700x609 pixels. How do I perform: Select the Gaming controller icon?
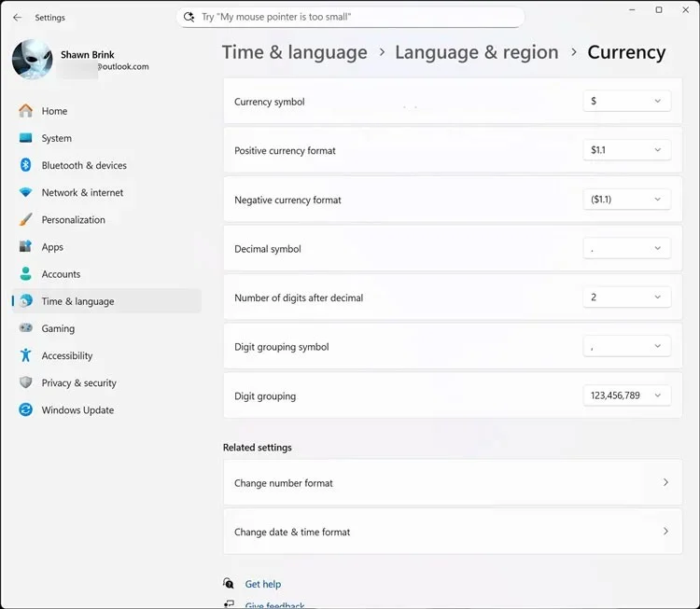pyautogui.click(x=25, y=328)
